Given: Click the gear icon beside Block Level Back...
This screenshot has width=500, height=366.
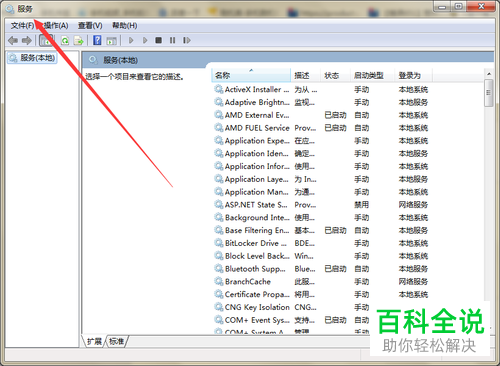Looking at the screenshot, I should tap(219, 256).
